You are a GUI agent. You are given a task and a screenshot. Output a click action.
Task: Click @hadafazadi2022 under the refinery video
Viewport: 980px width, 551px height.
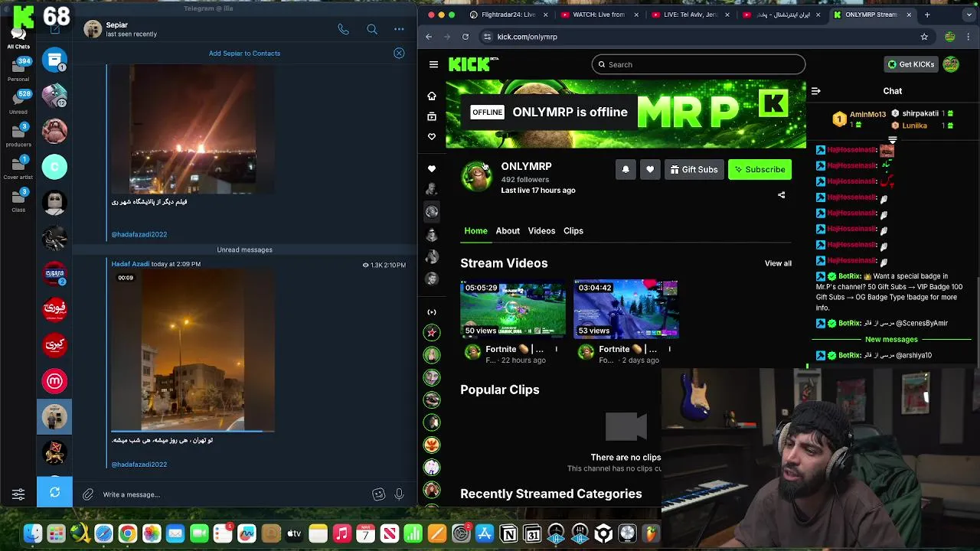point(139,234)
